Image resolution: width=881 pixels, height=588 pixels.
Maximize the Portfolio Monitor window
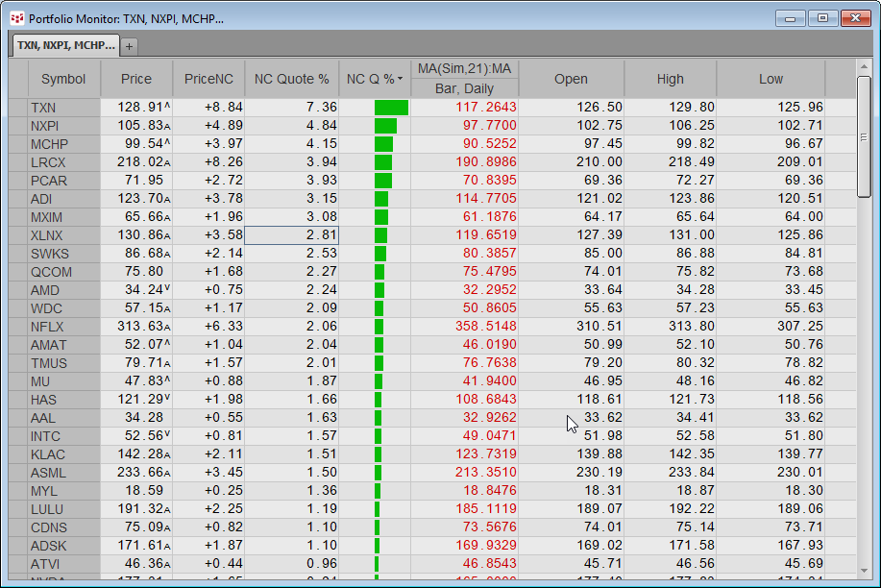coord(822,17)
